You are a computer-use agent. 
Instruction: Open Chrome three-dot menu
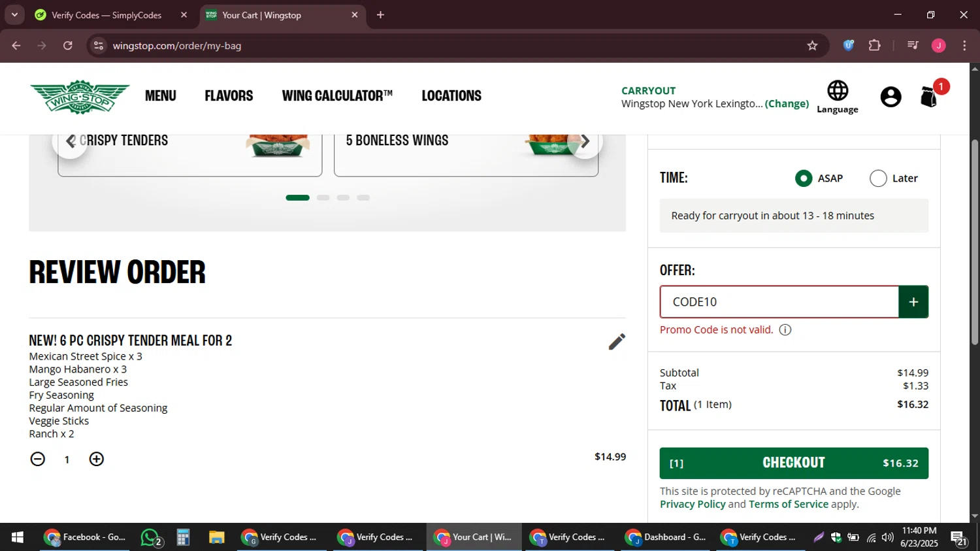coord(964,46)
